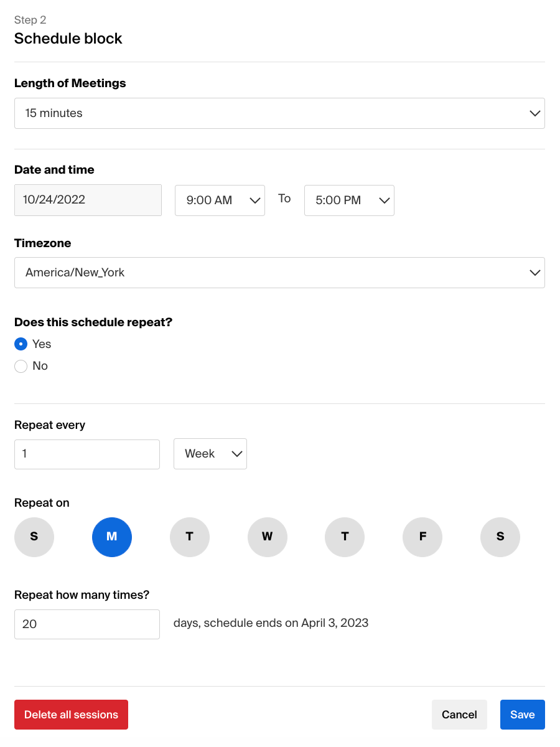Cancel the schedule block changes

coord(459,714)
